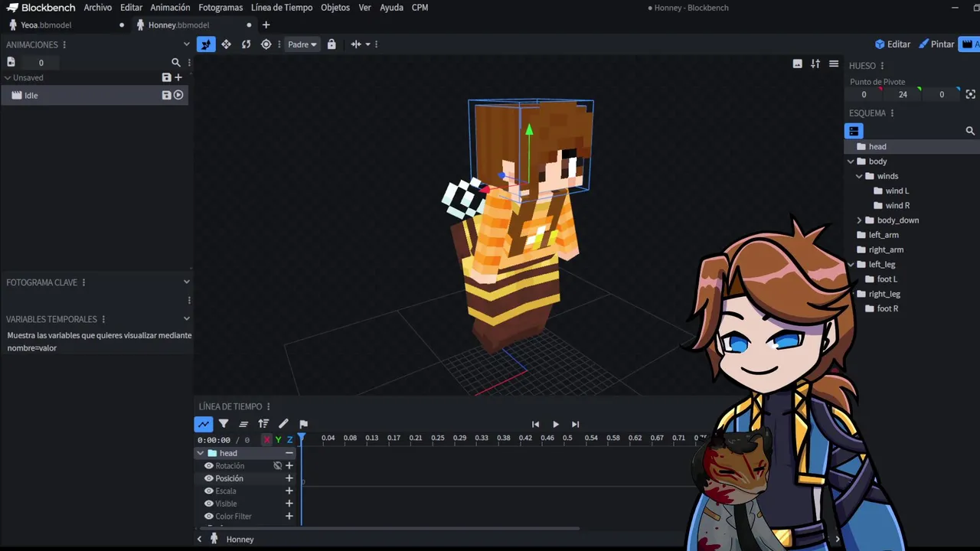Collapse the Variables Temporales panel
Viewport: 980px width, 551px height.
pos(186,319)
